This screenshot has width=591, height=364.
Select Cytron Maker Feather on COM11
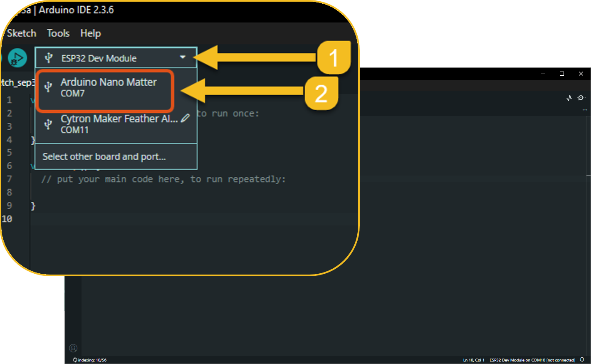click(x=116, y=124)
